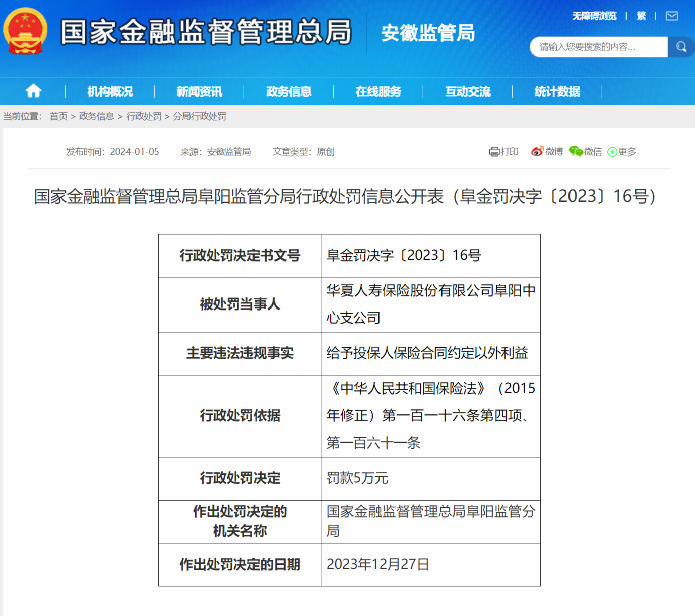The width and height of the screenshot is (695, 616).
Task: Open the 在线服务 menu
Action: click(377, 91)
